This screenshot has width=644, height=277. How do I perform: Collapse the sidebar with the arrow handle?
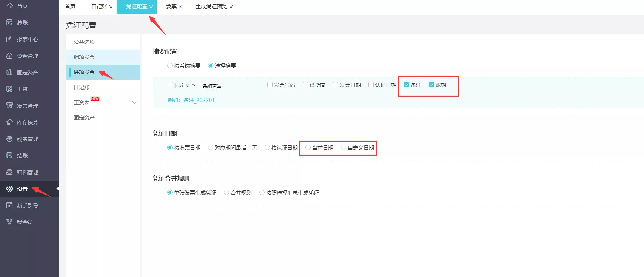tap(57, 188)
